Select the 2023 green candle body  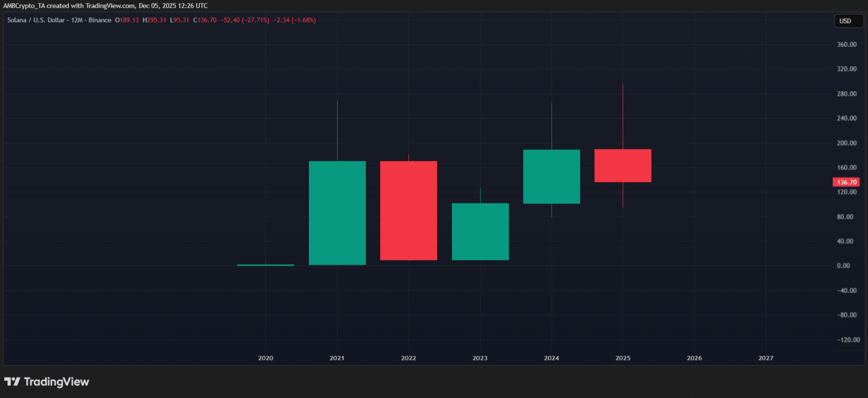(480, 232)
